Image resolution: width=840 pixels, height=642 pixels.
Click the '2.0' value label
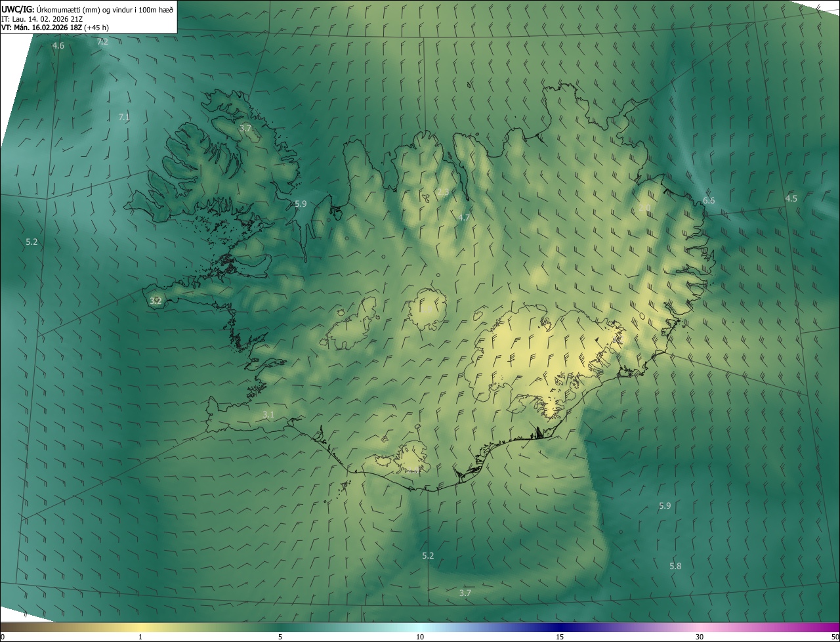coord(645,207)
